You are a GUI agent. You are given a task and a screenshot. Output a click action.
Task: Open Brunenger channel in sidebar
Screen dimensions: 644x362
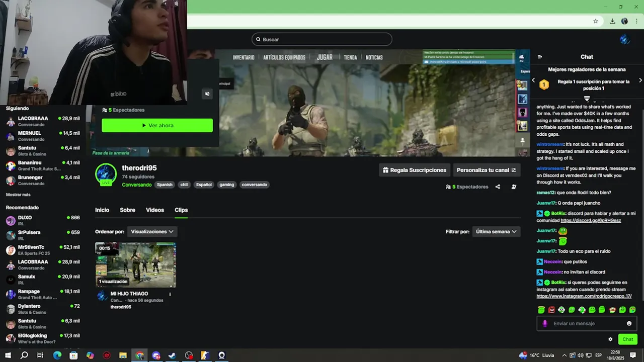coord(43,180)
